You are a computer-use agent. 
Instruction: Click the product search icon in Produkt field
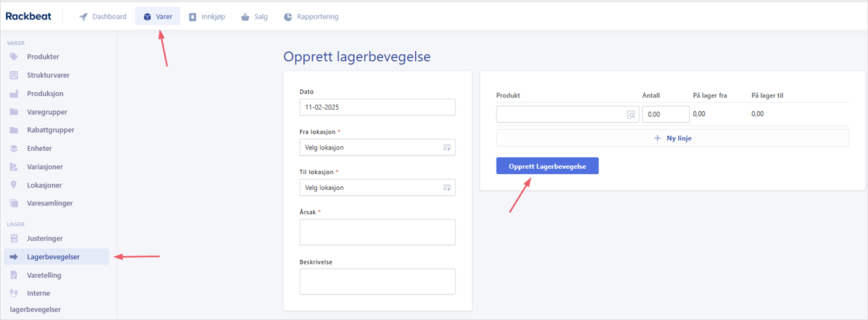coord(631,115)
